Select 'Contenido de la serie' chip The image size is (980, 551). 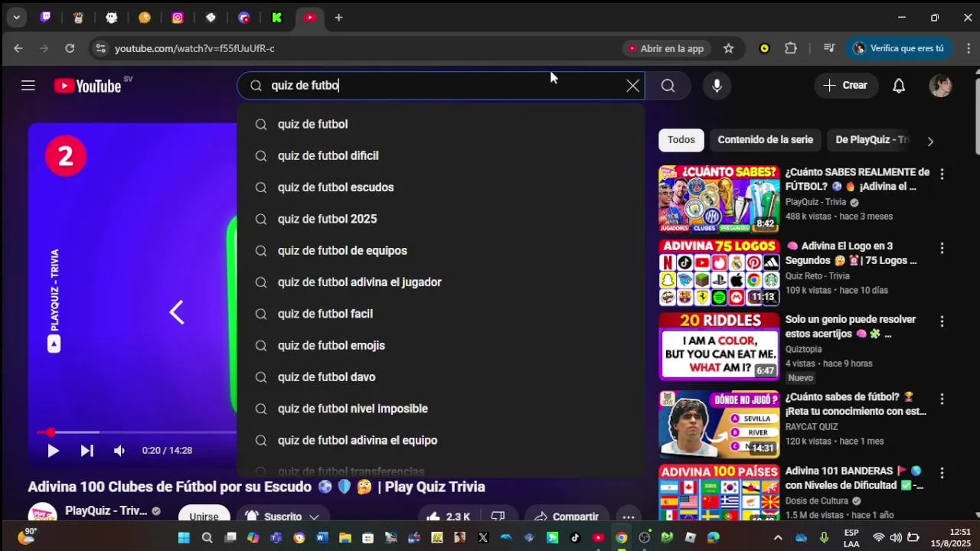click(765, 140)
